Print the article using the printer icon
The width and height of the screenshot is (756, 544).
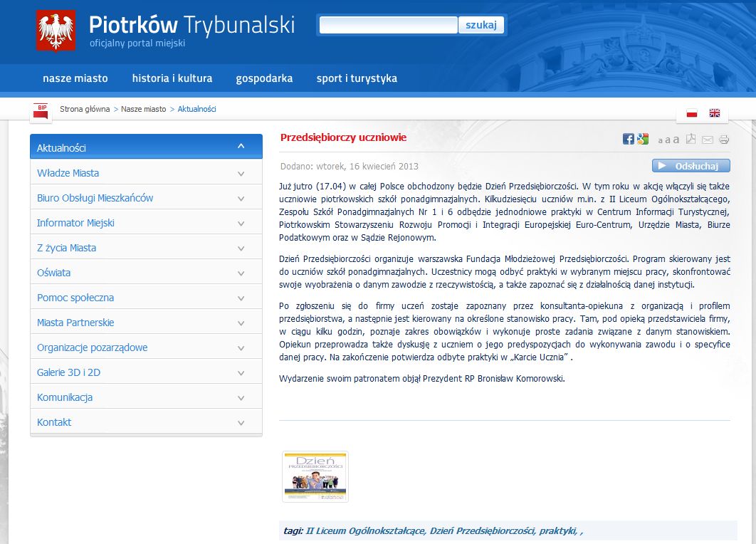[724, 140]
